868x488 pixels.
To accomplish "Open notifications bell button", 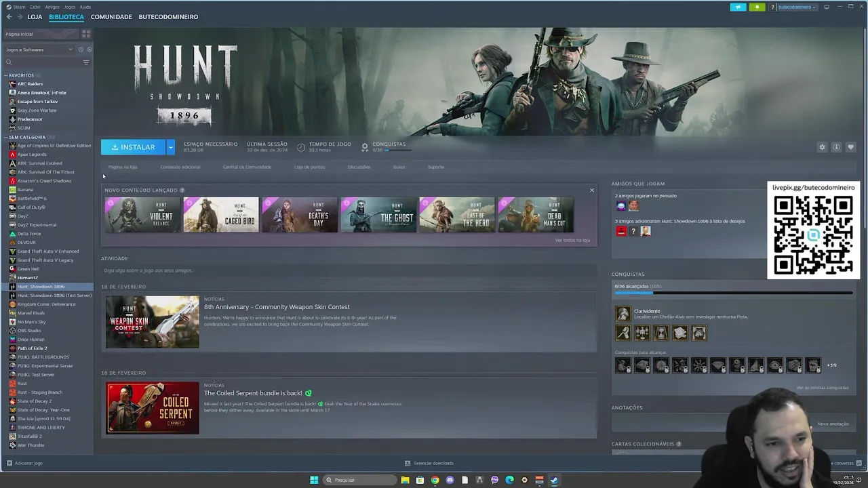I will (757, 7).
